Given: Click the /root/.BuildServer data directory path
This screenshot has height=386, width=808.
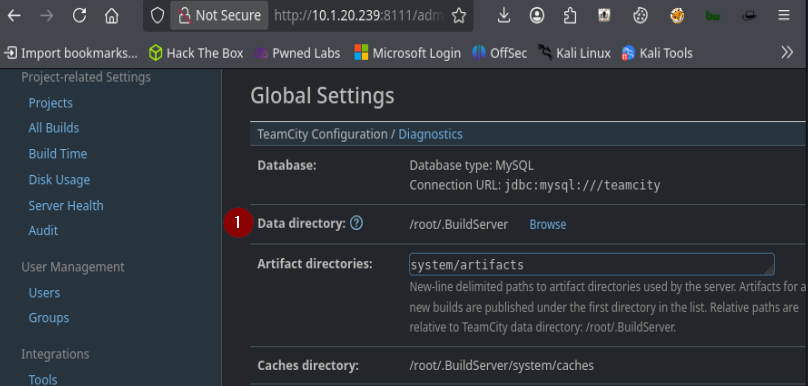Looking at the screenshot, I should [459, 225].
